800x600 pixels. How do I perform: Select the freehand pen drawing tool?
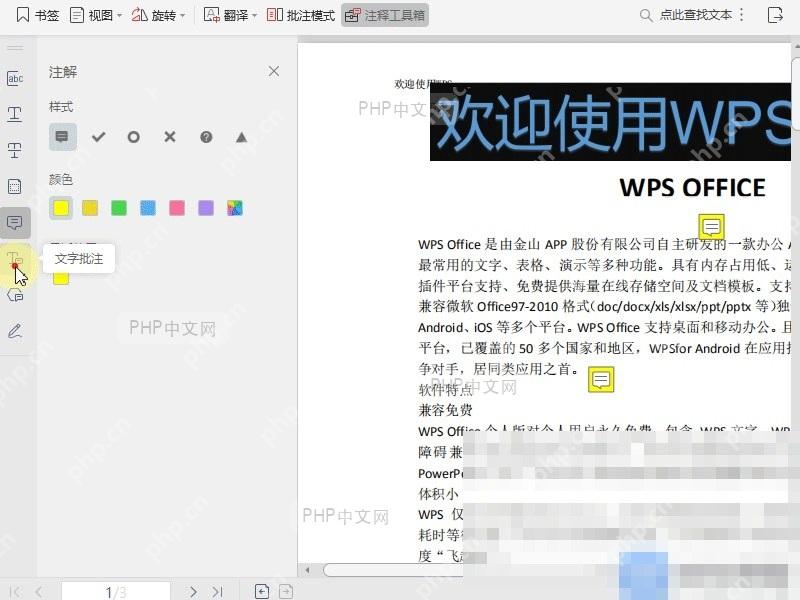coord(15,331)
